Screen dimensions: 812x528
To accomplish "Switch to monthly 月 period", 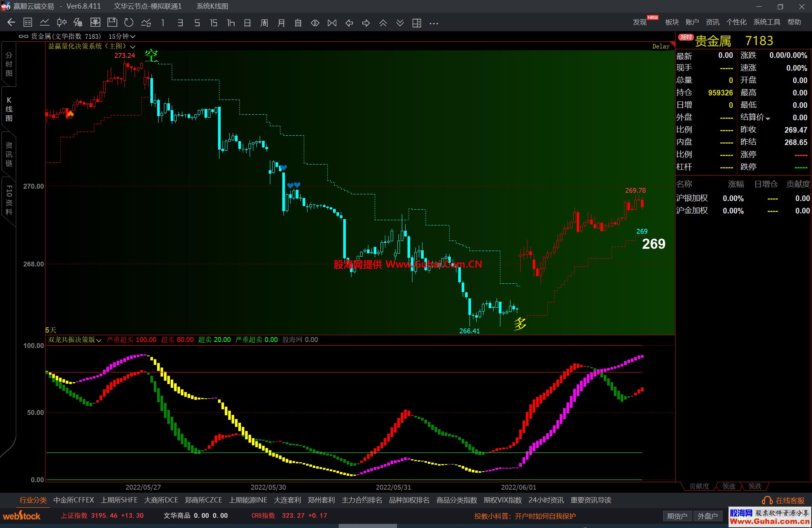I will 281,23.
